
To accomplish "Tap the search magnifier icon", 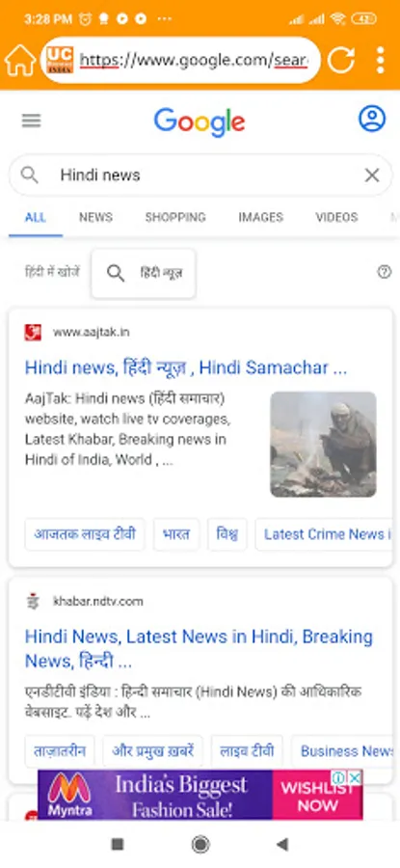I will [x=29, y=176].
